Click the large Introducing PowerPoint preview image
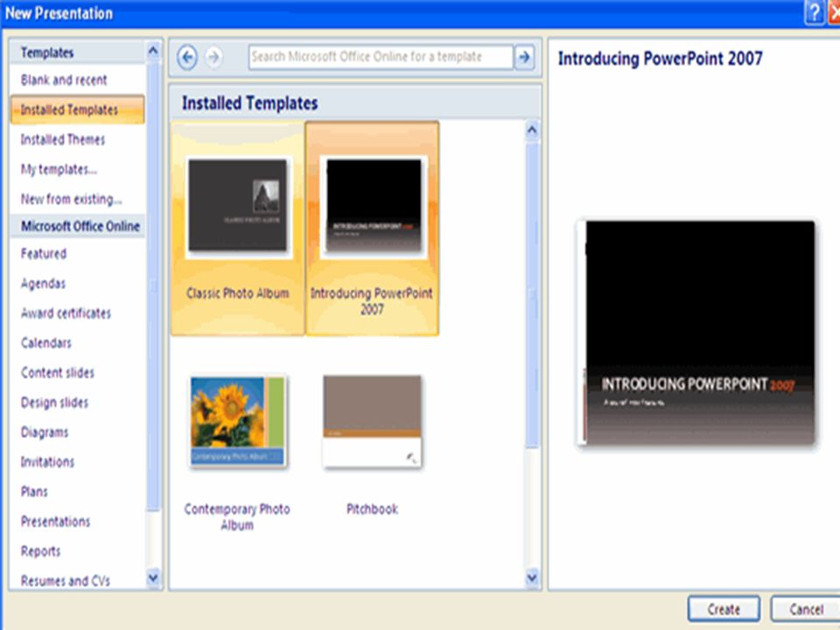The image size is (840, 630). (696, 333)
